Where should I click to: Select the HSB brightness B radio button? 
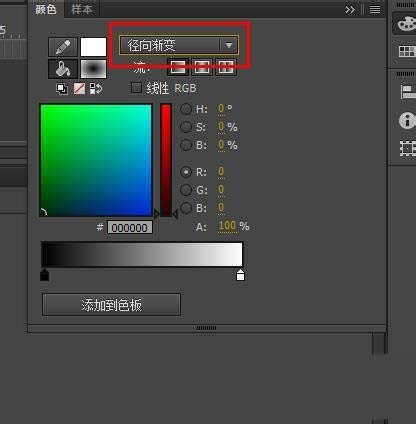[186, 145]
